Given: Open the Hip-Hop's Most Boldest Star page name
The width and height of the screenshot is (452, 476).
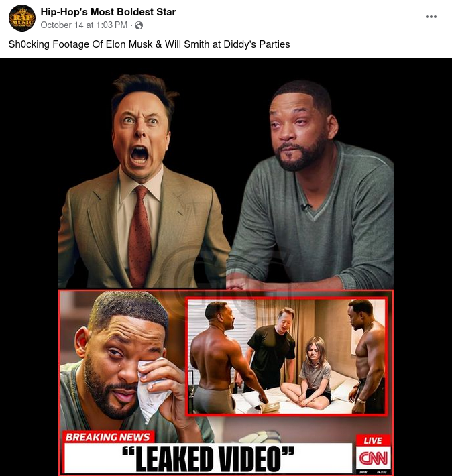Looking at the screenshot, I should (108, 12).
